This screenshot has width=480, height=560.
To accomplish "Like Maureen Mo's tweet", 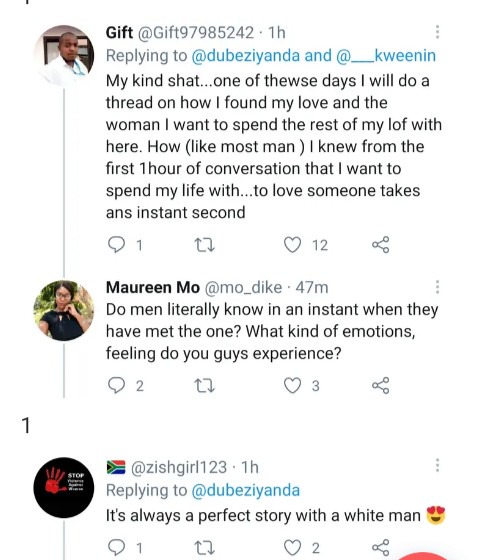I will pyautogui.click(x=292, y=386).
